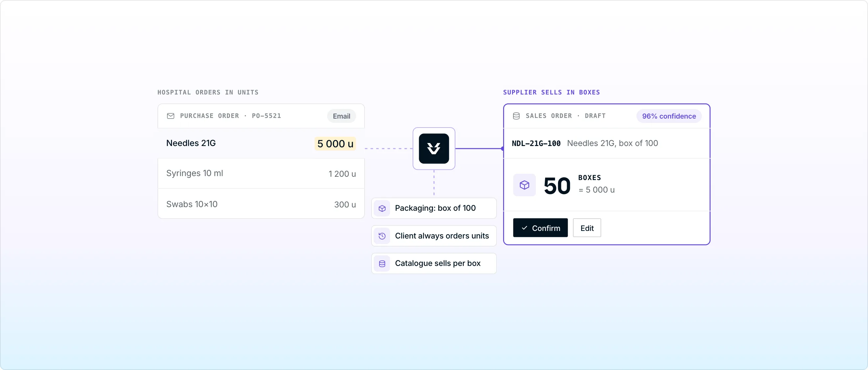Click the central dark logo icon
Screen dimensions: 868x370
[x=434, y=149]
